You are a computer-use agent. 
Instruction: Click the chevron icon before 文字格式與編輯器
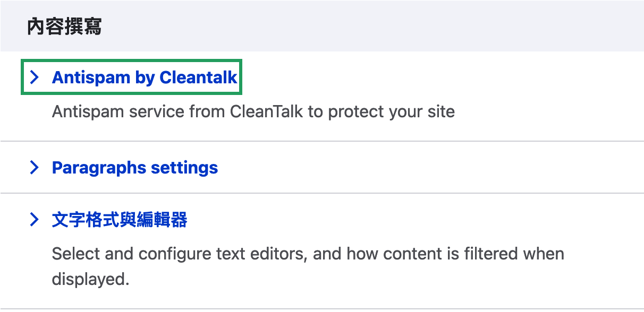point(35,220)
